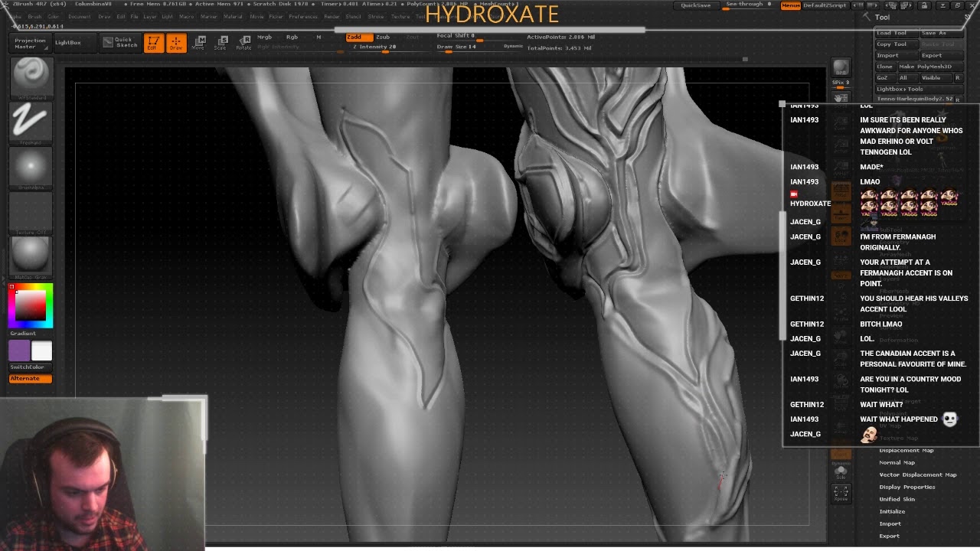Open the Document menu
This screenshot has height=551, width=980.
coord(79,16)
